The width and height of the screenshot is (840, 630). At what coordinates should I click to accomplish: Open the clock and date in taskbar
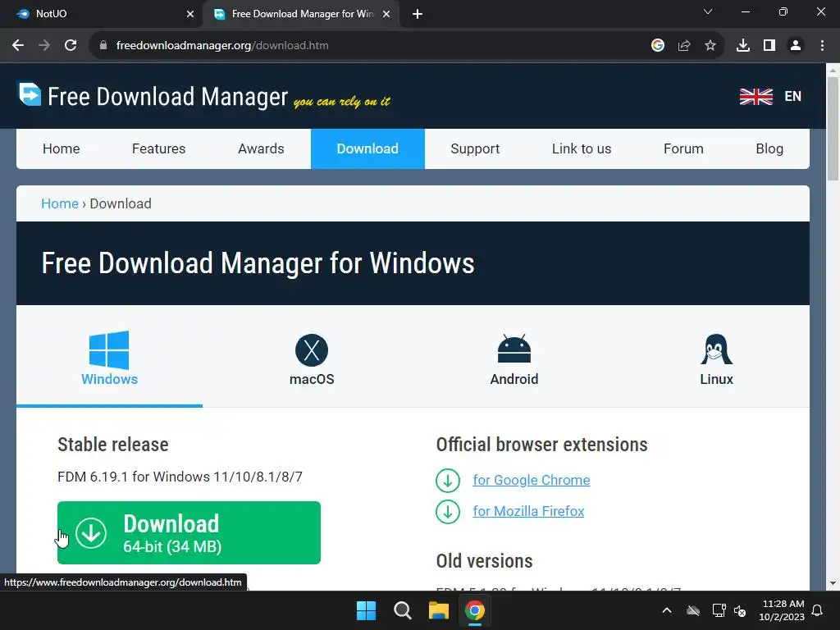click(x=782, y=610)
